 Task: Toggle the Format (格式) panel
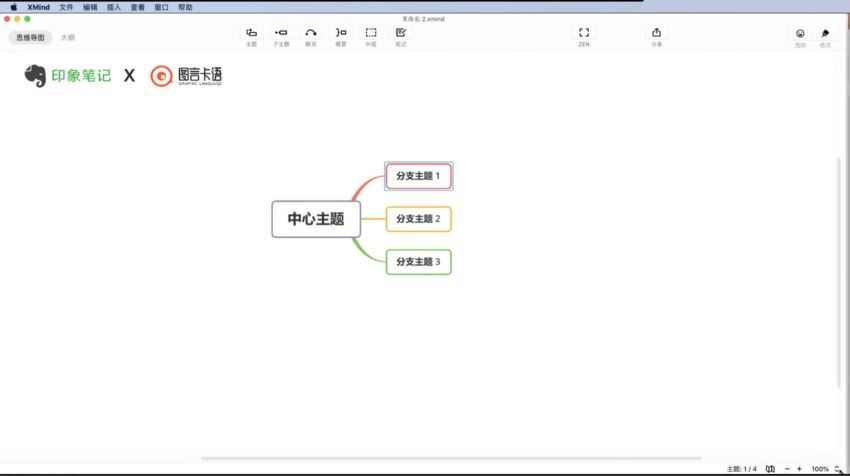tap(825, 34)
